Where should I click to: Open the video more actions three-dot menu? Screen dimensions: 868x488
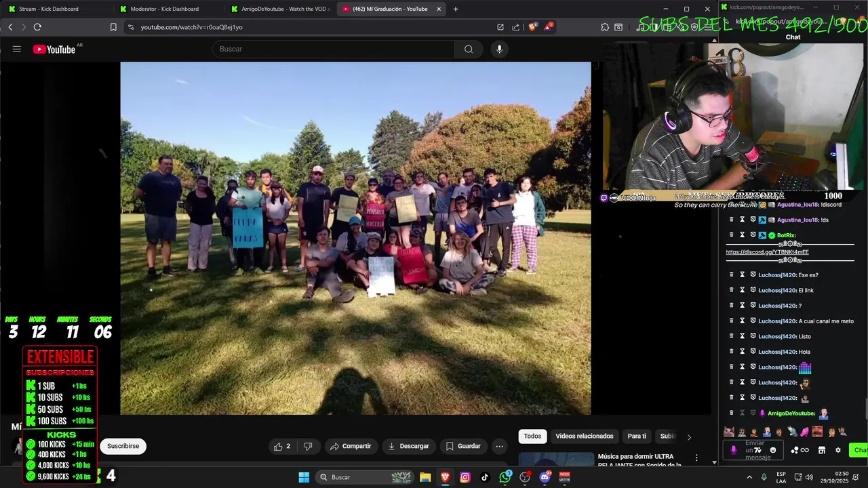[499, 446]
